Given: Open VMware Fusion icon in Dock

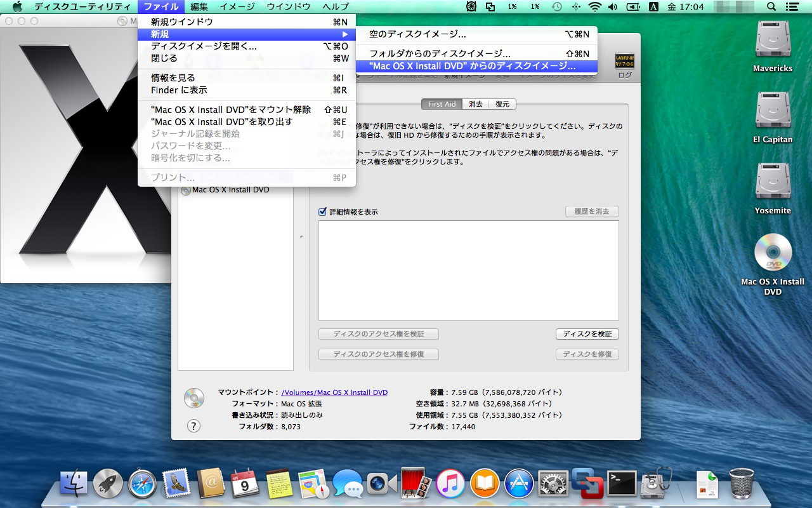Looking at the screenshot, I should click(x=586, y=483).
